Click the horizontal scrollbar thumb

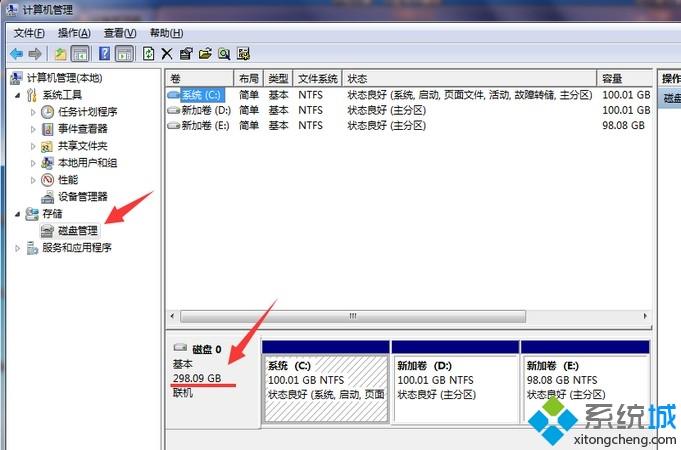[x=353, y=316]
